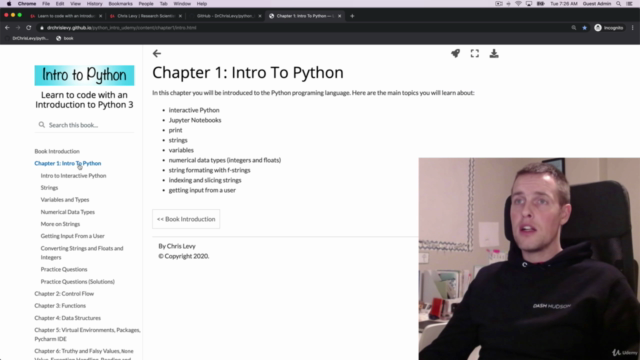Open Practice Questions link

tap(64, 269)
